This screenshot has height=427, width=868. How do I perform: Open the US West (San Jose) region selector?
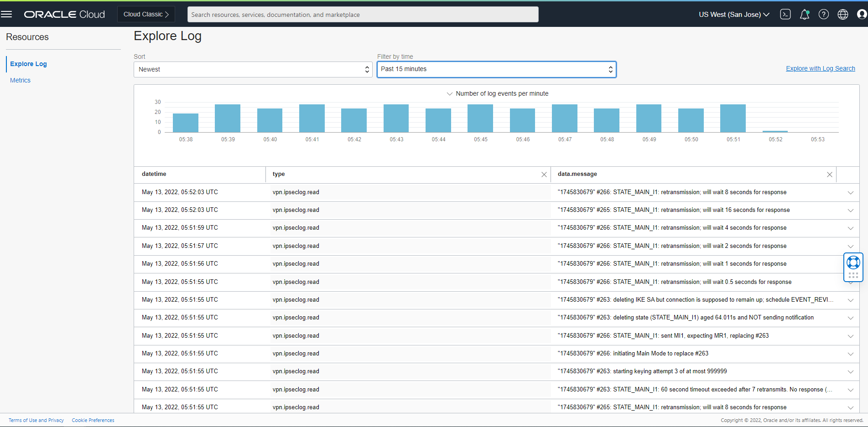[x=734, y=15]
